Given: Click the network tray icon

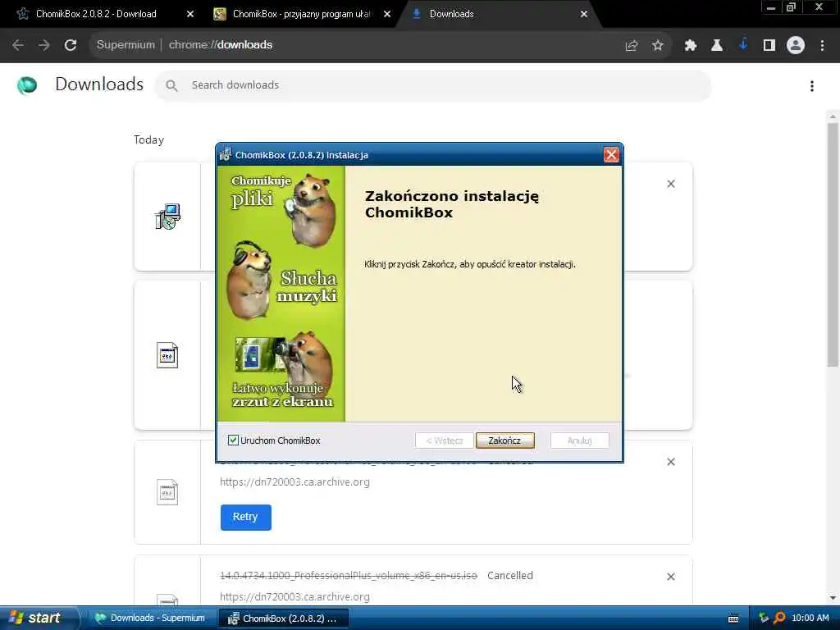Looking at the screenshot, I should tap(764, 619).
